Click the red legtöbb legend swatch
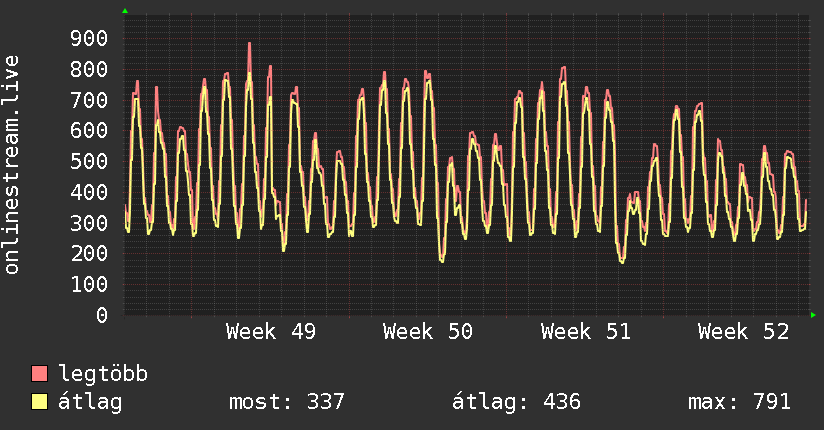The image size is (824, 430). click(39, 373)
